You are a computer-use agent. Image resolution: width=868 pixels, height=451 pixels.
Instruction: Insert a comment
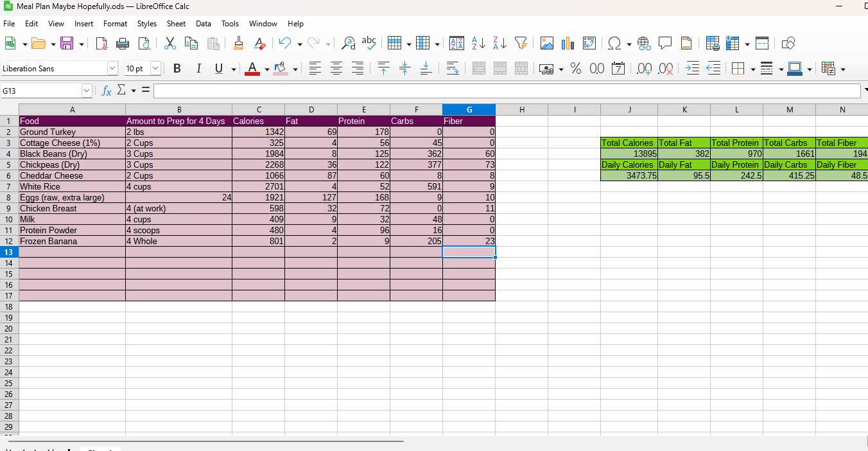(665, 43)
